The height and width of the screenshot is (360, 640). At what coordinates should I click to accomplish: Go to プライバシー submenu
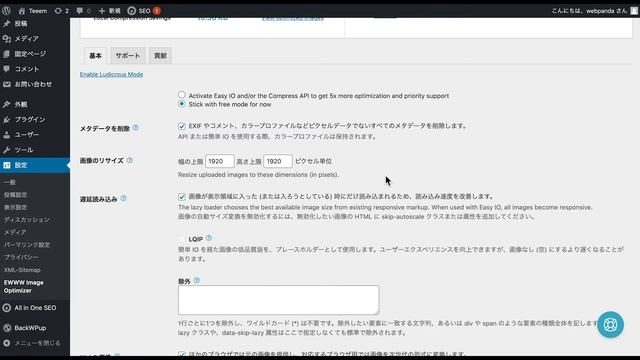21,257
